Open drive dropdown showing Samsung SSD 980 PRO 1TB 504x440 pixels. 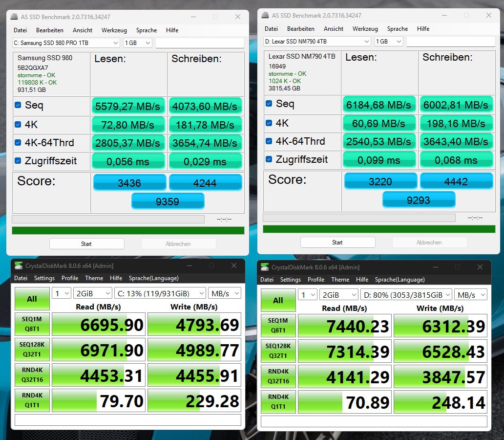click(x=66, y=43)
